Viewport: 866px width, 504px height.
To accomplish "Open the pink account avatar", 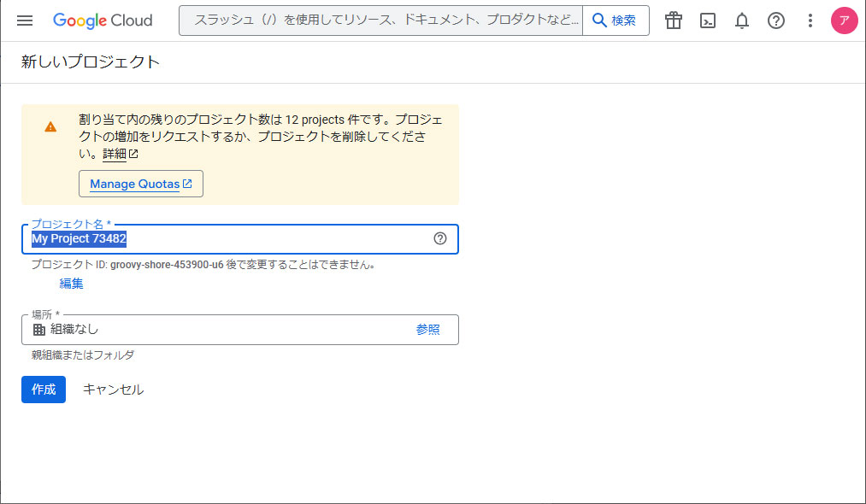I will pyautogui.click(x=844, y=21).
